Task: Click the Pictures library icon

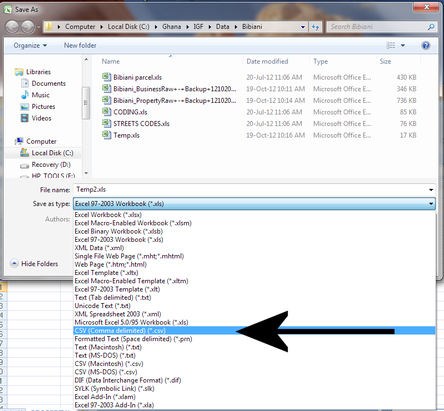Action: 25,107
